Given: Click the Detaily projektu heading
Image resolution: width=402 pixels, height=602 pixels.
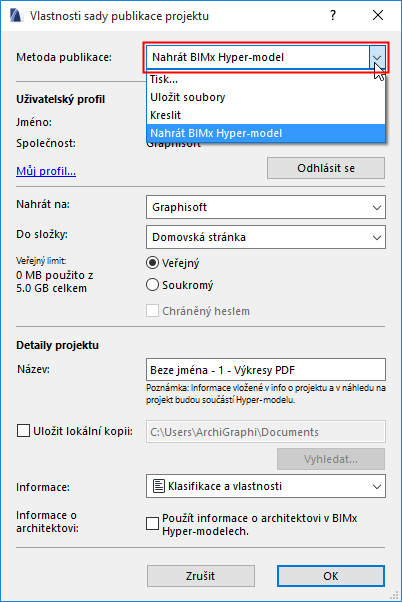Looking at the screenshot, I should tap(57, 345).
